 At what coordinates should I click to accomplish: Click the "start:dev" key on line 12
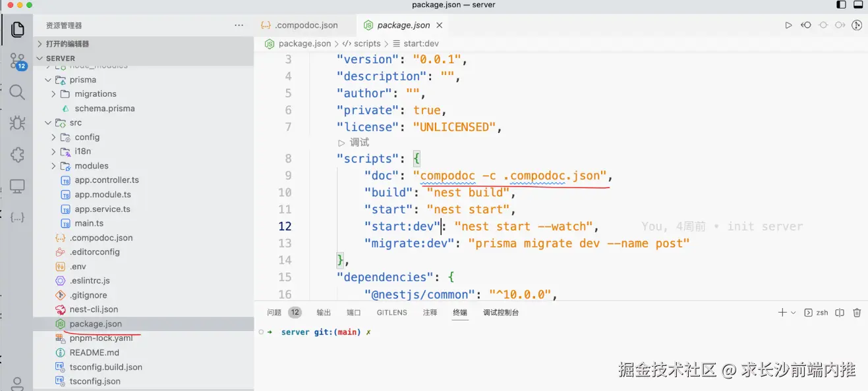tap(403, 226)
